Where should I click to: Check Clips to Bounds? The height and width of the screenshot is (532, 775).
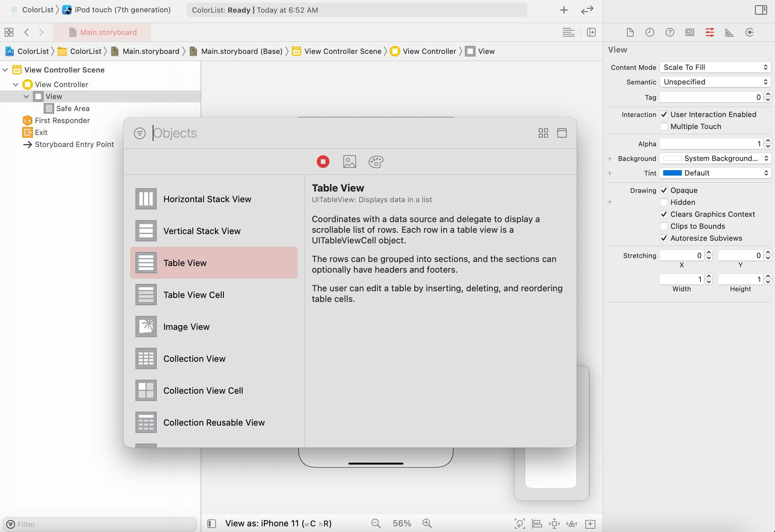[664, 226]
